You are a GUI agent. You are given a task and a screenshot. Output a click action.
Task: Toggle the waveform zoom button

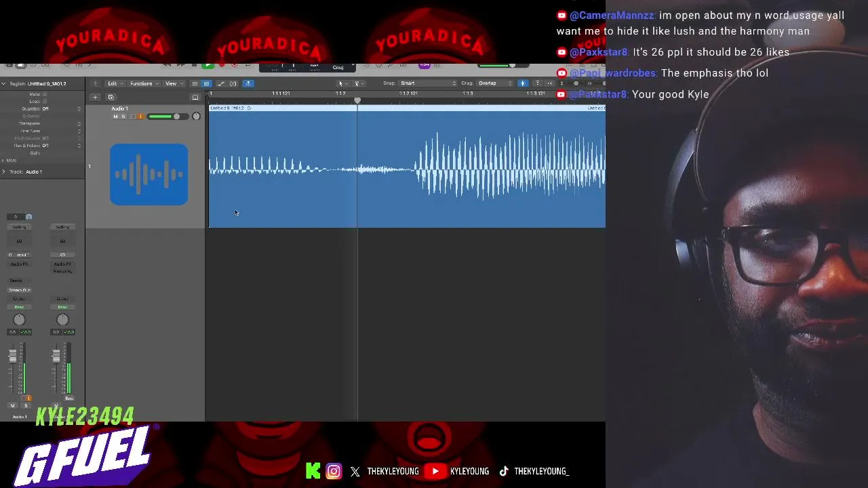(x=523, y=83)
